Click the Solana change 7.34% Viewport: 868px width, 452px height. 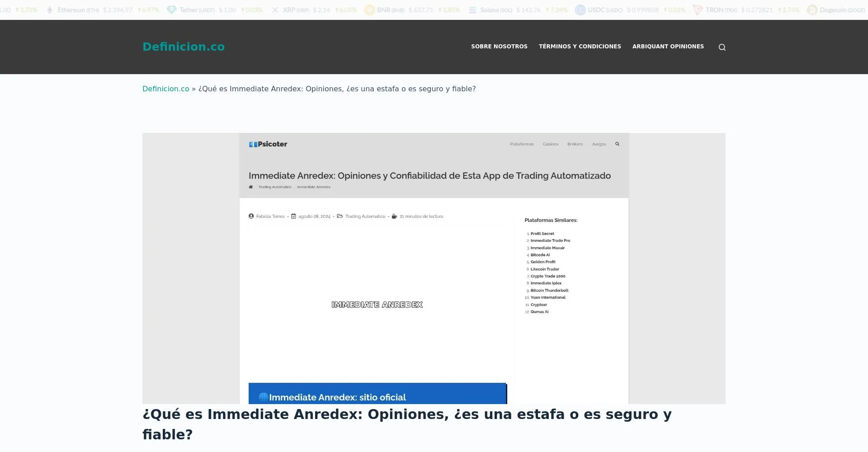[557, 10]
